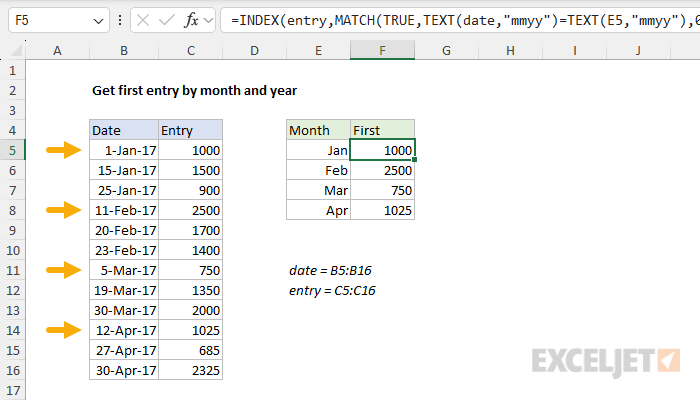
Task: Click entry value 1400
Action: pos(191,250)
